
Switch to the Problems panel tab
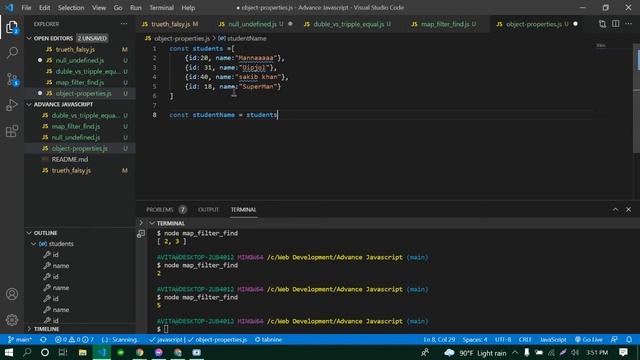[x=166, y=209]
